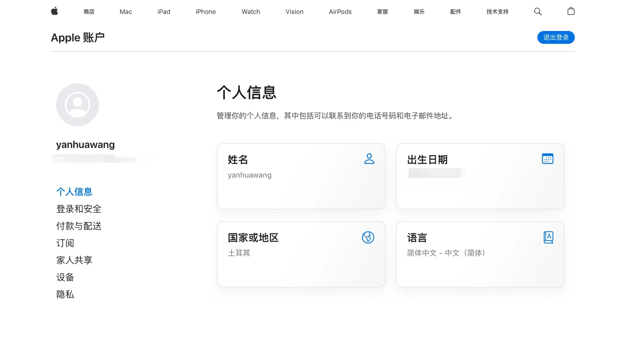Click the Apple logo in the navigation bar
The image size is (624, 364).
point(55,11)
